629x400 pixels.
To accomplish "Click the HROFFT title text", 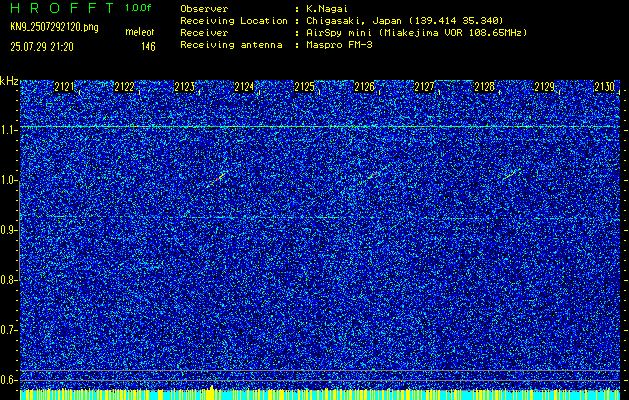I will [63, 8].
